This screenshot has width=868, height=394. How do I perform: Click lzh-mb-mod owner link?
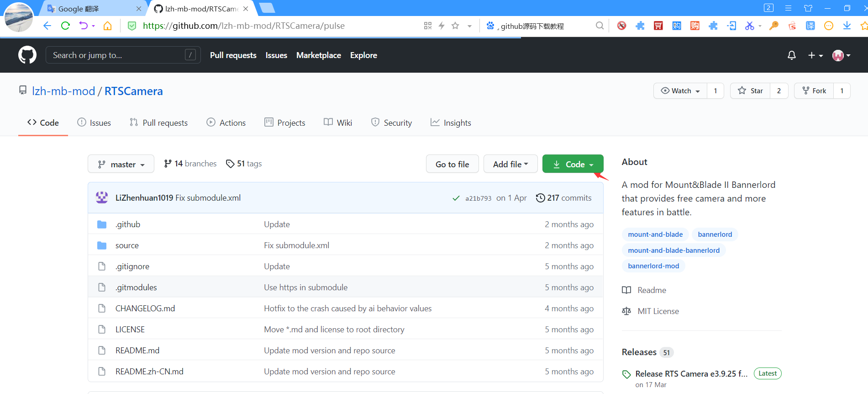tap(63, 91)
